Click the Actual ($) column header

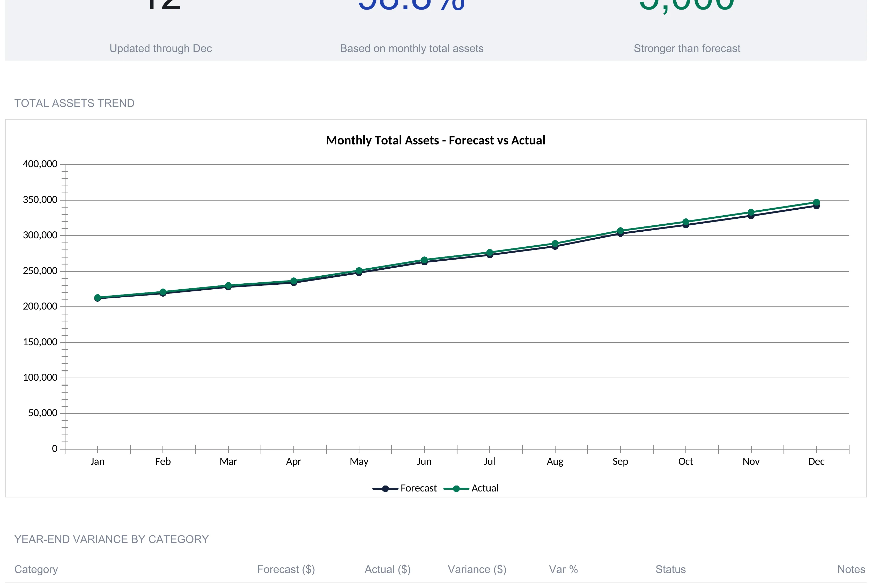click(388, 570)
